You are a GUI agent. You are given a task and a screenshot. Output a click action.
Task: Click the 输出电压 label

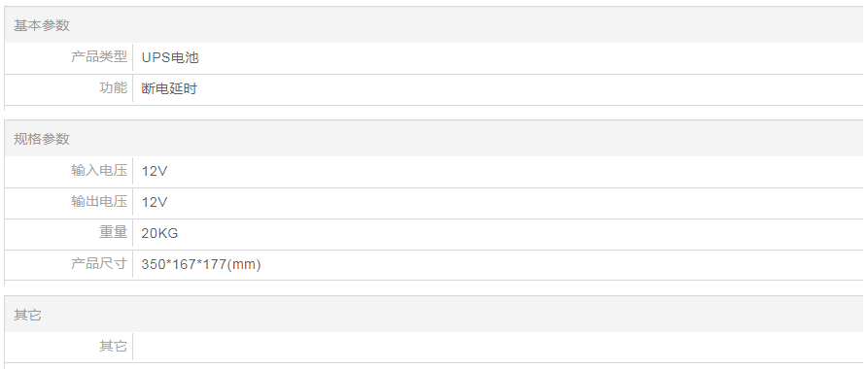(x=99, y=201)
